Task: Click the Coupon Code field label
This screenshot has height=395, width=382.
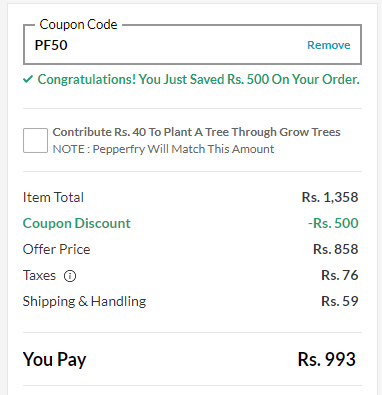Action: coord(78,25)
